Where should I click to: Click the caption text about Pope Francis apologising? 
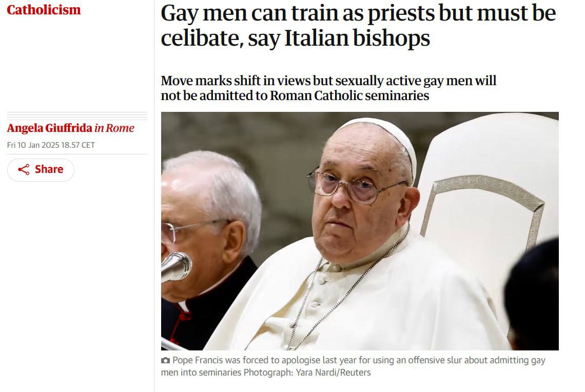coord(353,366)
